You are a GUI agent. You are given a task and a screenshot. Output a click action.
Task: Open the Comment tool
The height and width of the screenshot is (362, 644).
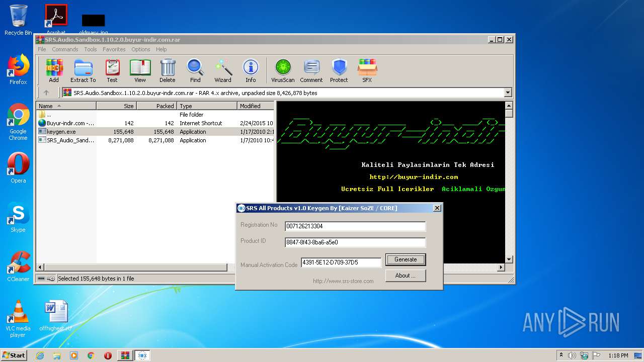311,71
